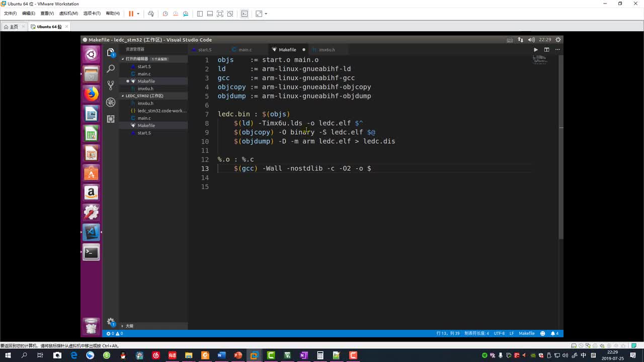The width and height of the screenshot is (644, 362).
Task: Open the Ubuntu sound volume indicator
Action: (531, 40)
